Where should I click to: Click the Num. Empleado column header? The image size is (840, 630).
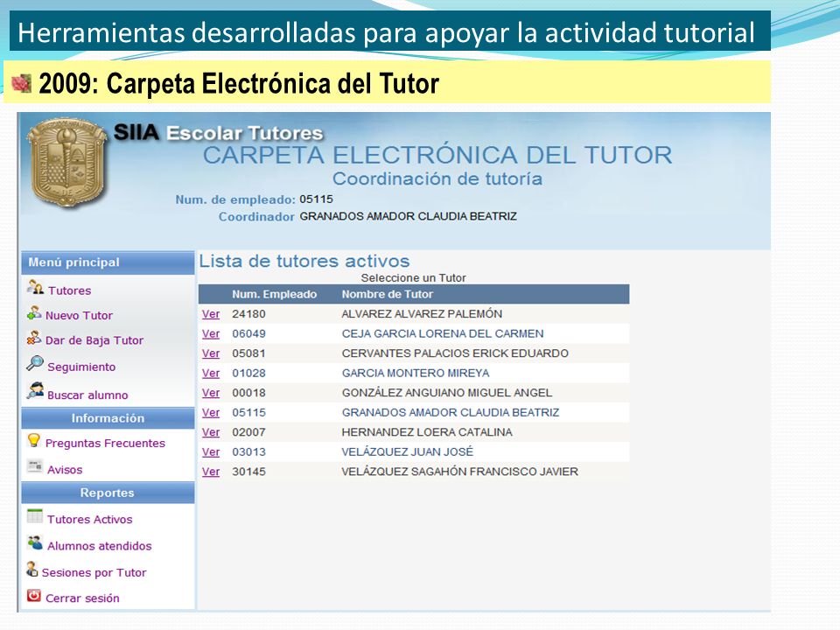pyautogui.click(x=274, y=294)
